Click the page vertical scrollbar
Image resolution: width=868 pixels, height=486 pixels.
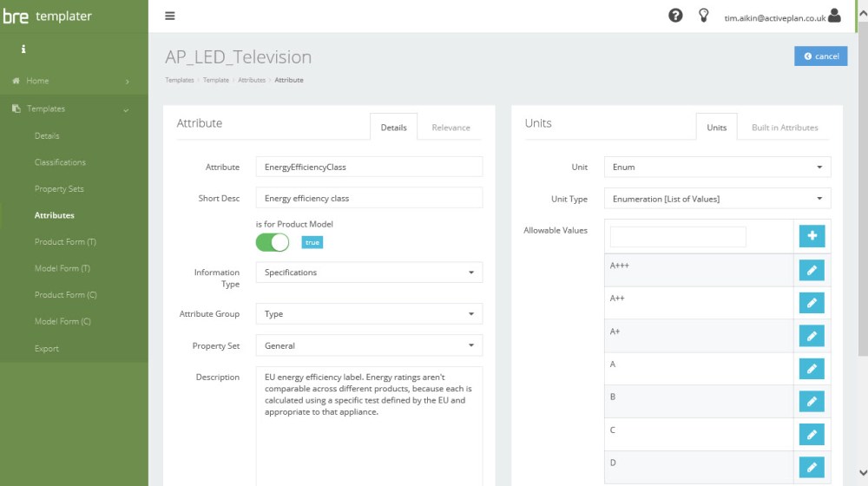click(863, 188)
